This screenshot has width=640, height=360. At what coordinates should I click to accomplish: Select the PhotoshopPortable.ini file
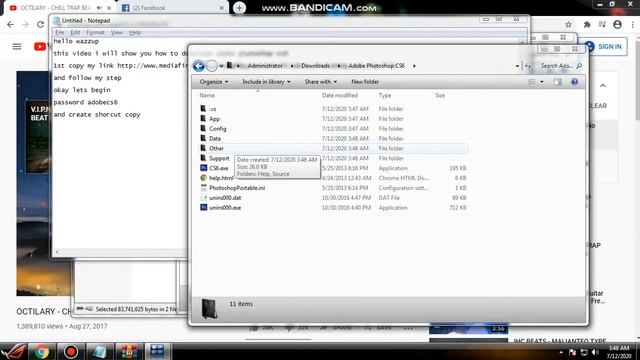[237, 188]
